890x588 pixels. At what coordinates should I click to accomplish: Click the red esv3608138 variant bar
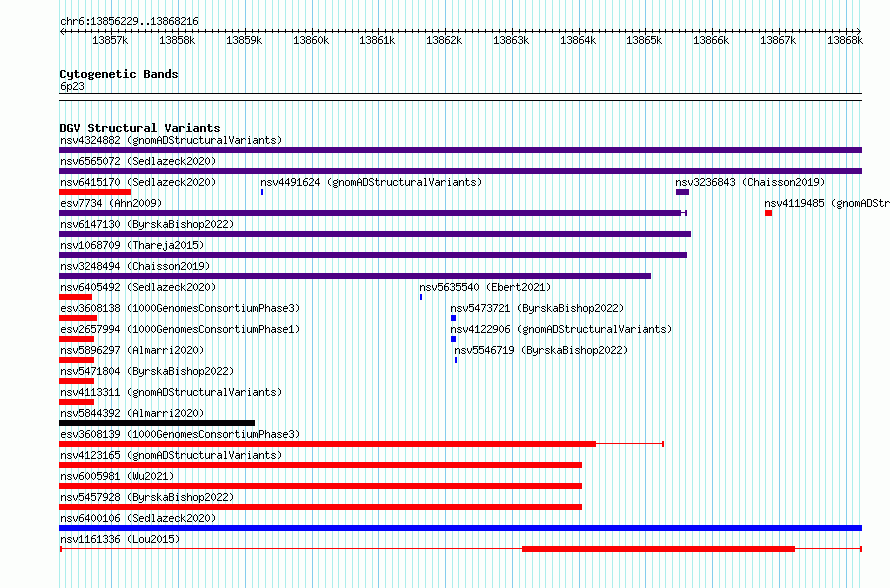click(78, 318)
